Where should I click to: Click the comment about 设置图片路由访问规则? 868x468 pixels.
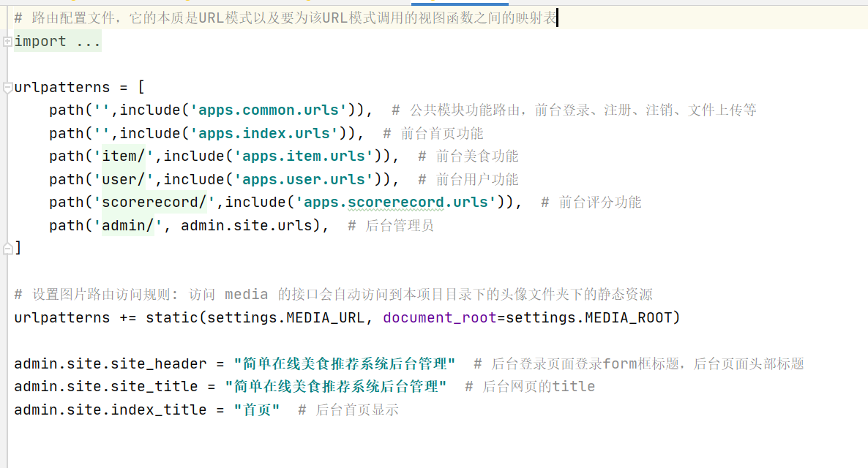pos(334,294)
